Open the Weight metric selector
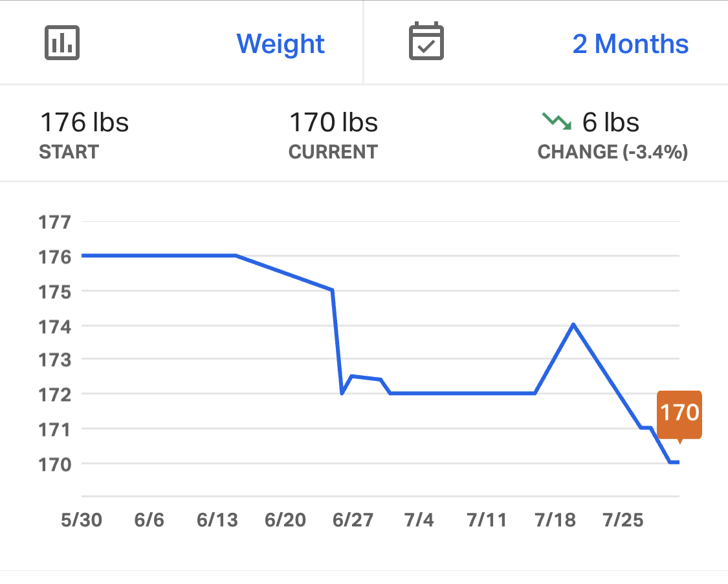Screen dimensions: 728x584 tap(280, 44)
